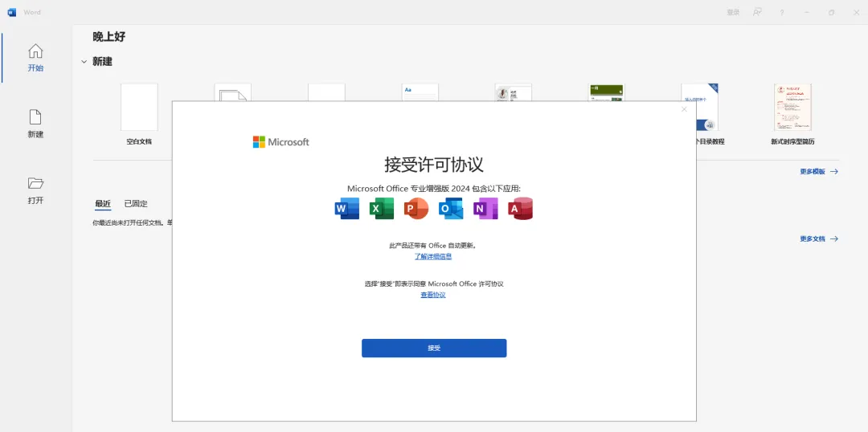Image resolution: width=868 pixels, height=432 pixels.
Task: Open the 了解详细信息 link
Action: point(433,256)
